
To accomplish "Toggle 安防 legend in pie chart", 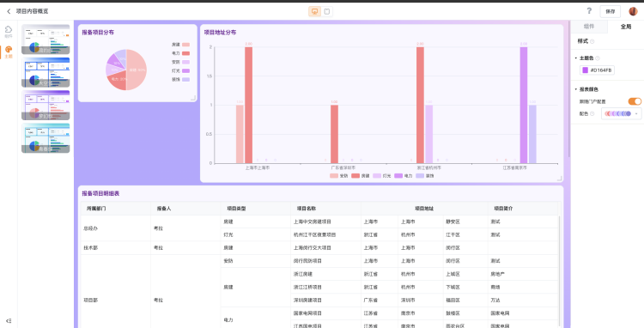I will [180, 62].
